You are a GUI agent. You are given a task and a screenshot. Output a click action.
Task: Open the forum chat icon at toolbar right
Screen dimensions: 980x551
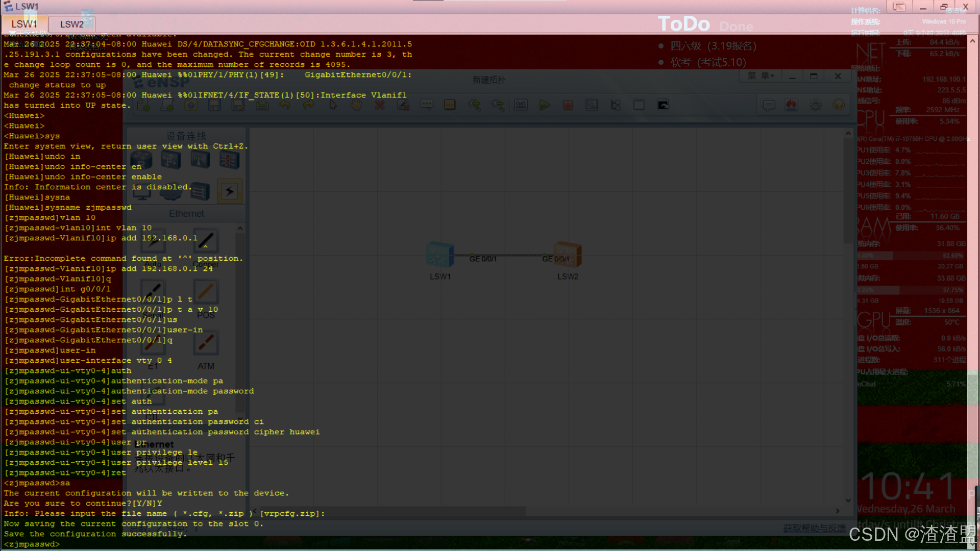coord(769,105)
